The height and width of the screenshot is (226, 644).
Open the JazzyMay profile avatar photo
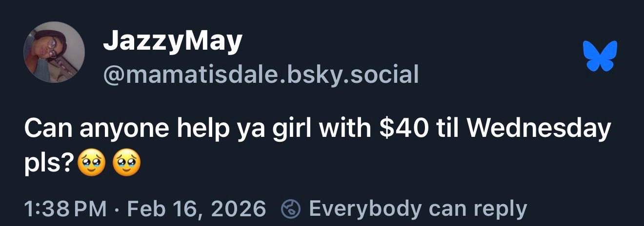point(54,52)
